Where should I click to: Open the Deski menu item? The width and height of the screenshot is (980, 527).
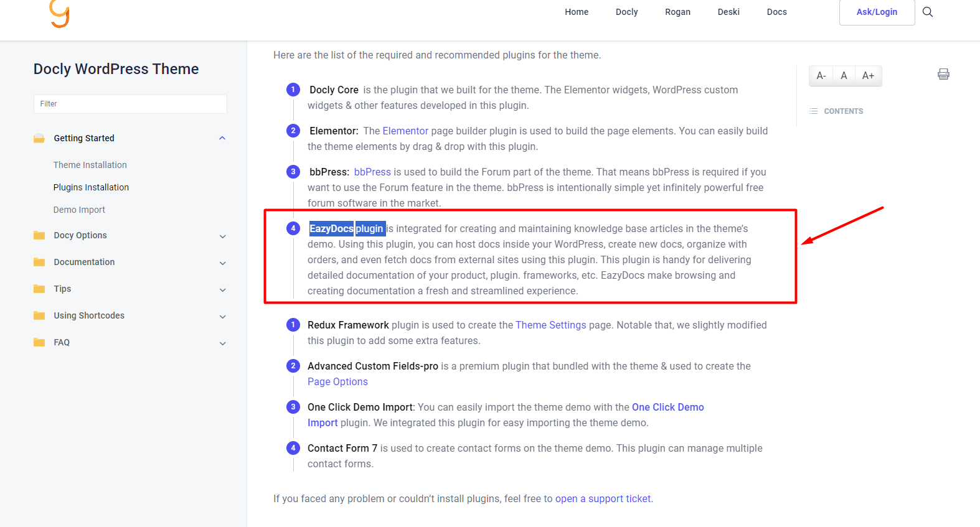(728, 12)
